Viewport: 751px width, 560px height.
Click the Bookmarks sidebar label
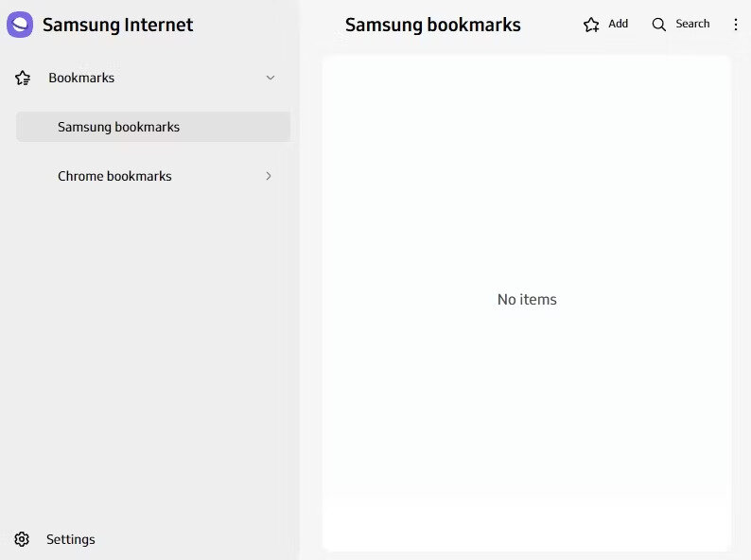click(x=81, y=78)
